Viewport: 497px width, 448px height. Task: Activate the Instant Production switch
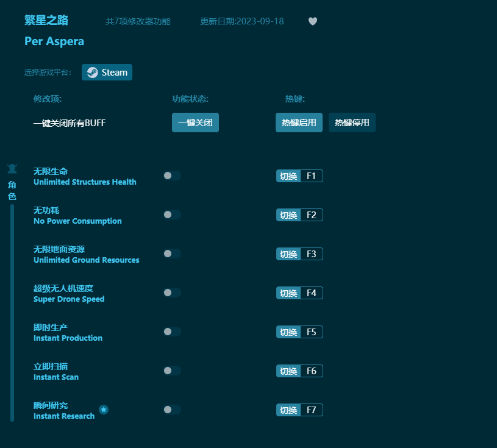[171, 332]
